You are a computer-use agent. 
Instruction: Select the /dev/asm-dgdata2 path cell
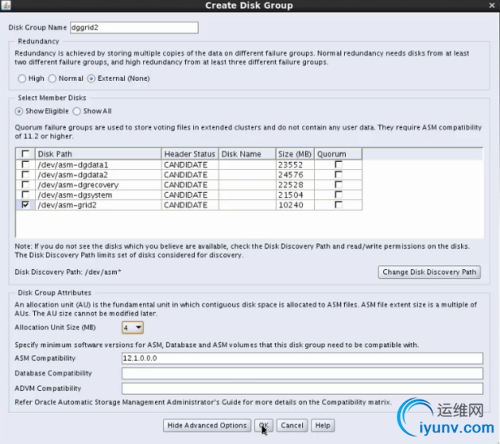tap(98, 175)
